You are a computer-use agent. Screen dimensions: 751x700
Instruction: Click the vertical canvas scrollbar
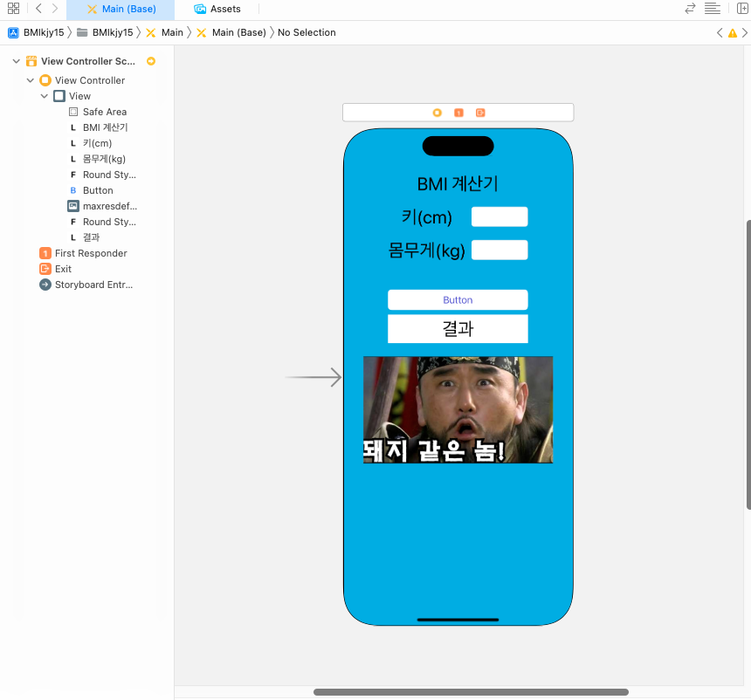pos(748,365)
